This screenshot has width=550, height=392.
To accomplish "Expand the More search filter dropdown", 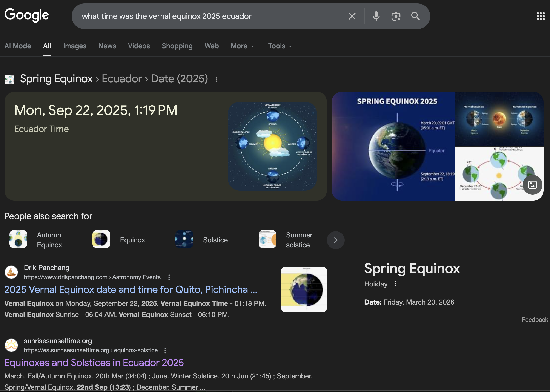I will tap(242, 46).
